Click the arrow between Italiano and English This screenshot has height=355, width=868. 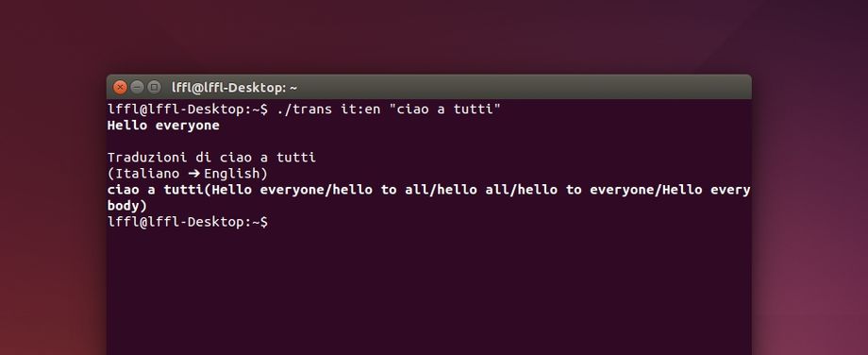[x=193, y=174]
